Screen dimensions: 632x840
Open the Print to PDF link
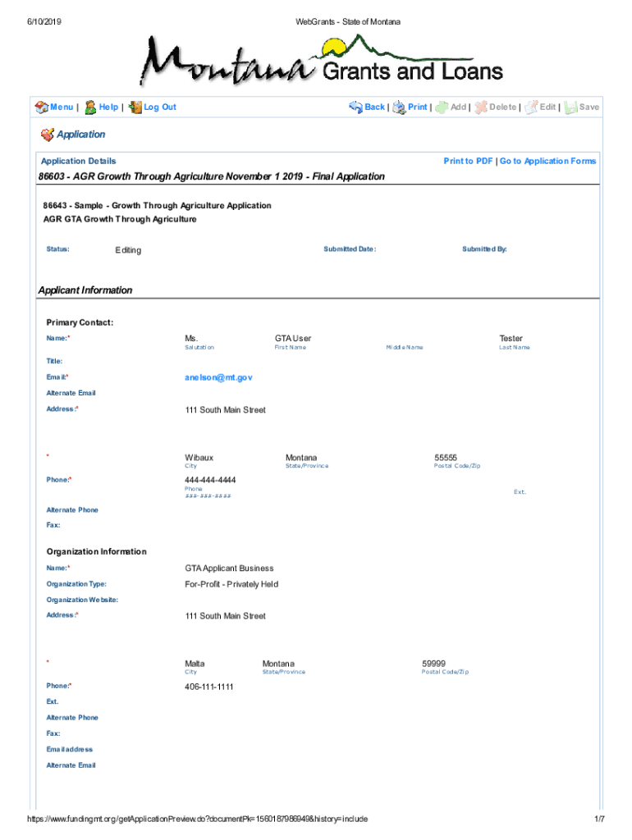[x=469, y=162]
